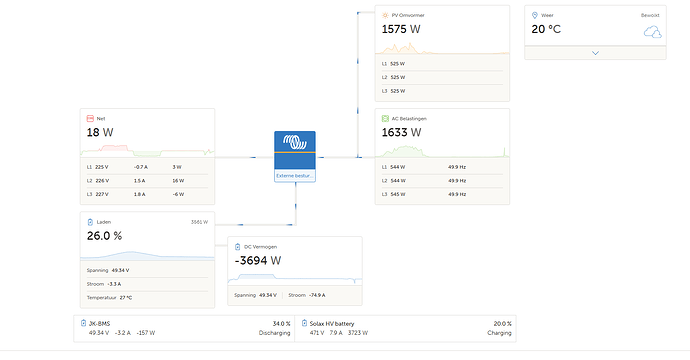Click the 18 W Net value

click(100, 132)
